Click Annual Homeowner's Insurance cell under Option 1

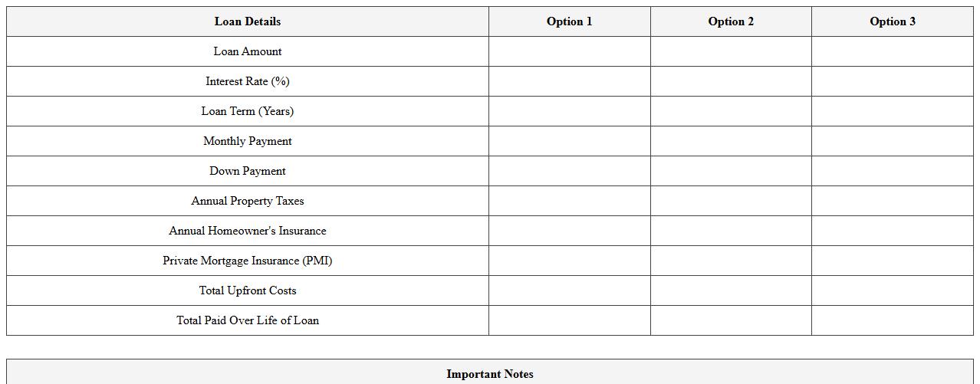coord(569,231)
